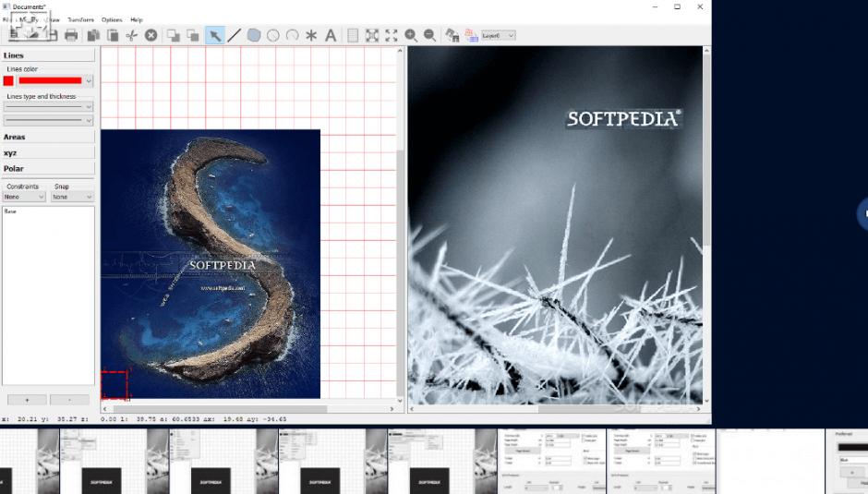Image resolution: width=868 pixels, height=494 pixels.
Task: Open the fourth thumbnail in the bottom strip
Action: [332, 462]
